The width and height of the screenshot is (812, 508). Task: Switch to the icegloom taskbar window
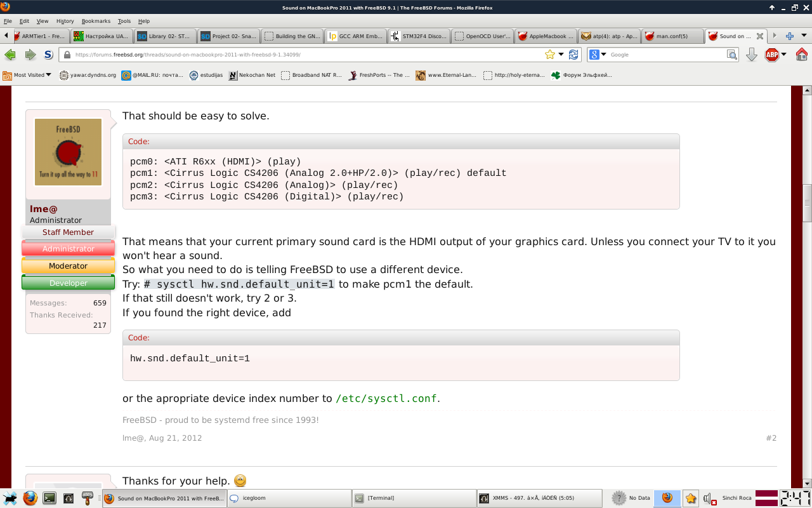tap(289, 498)
